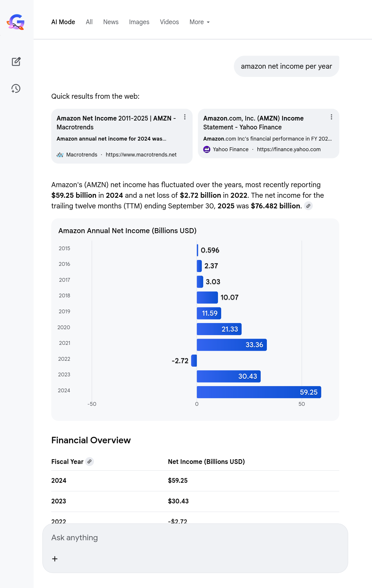
Task: Open the All results tab
Action: [x=89, y=22]
